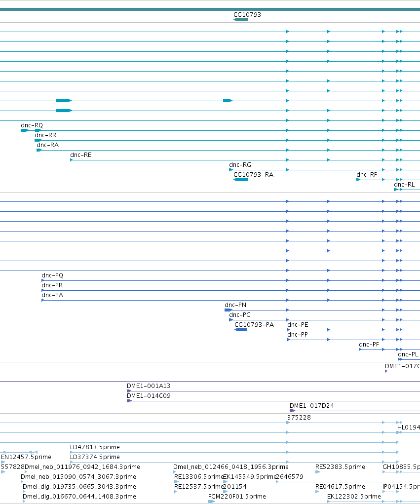Screen dimensions: 420x504
Task: Select the purple DME1-017D24 start glyph
Action: point(292,411)
